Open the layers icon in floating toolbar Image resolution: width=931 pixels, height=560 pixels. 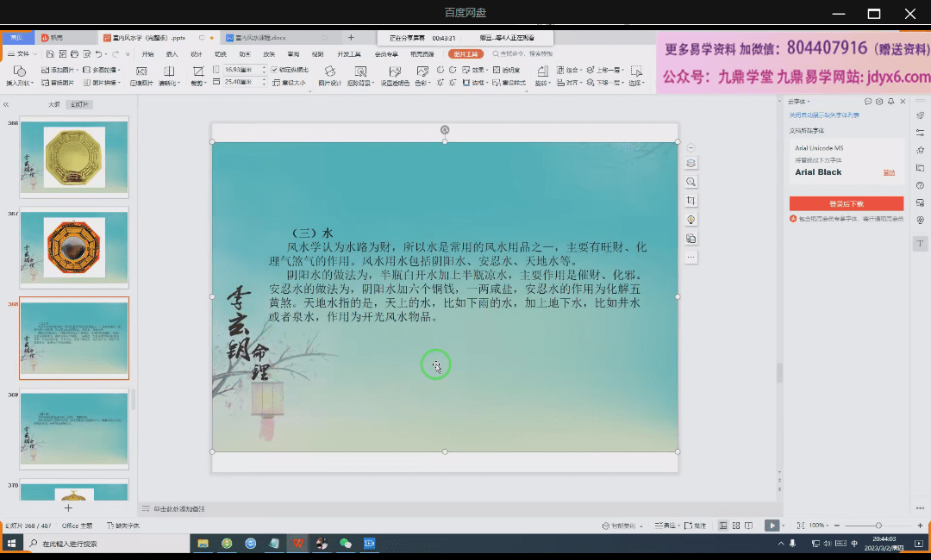(691, 163)
